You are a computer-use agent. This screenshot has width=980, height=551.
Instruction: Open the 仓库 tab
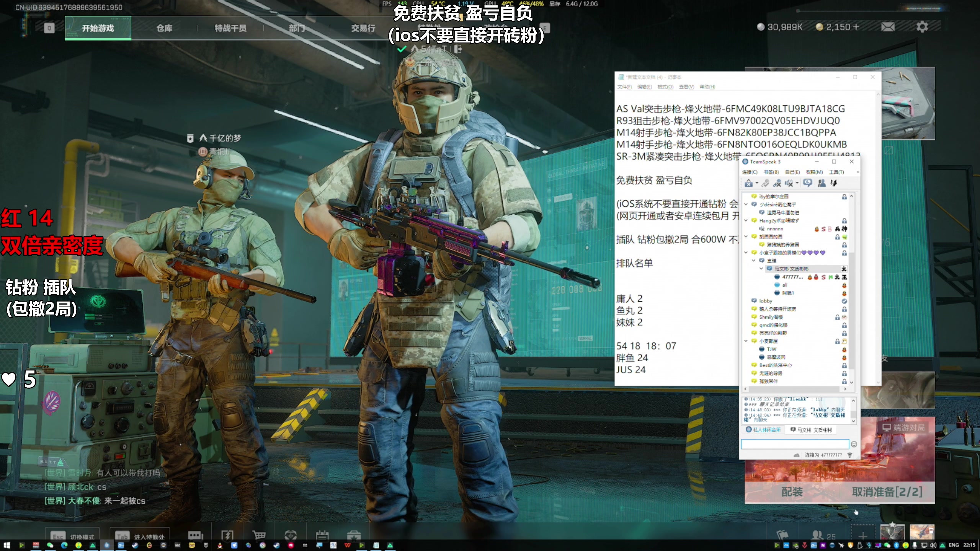pyautogui.click(x=164, y=28)
